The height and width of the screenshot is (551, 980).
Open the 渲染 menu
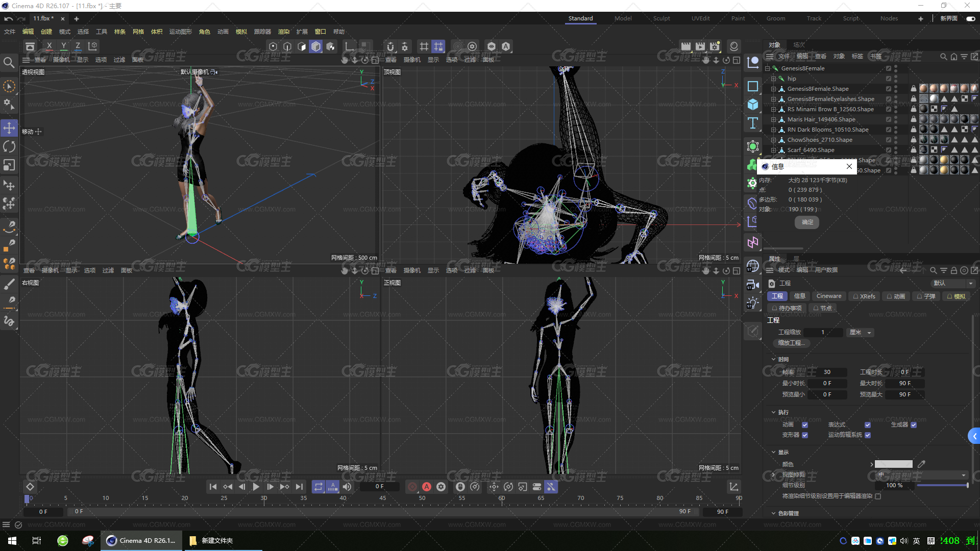point(283,32)
